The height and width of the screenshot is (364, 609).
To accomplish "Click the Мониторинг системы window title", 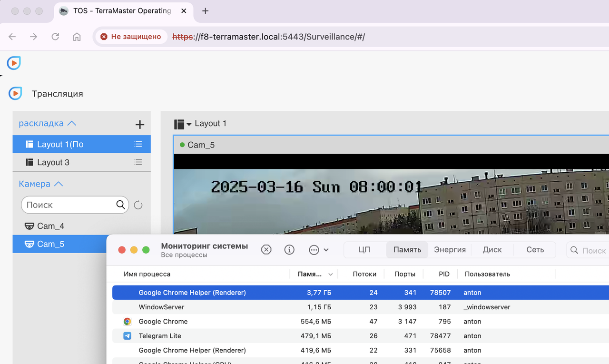I will click(x=205, y=246).
